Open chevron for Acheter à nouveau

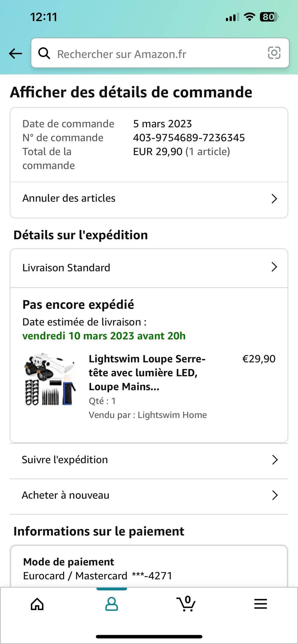[x=275, y=495]
